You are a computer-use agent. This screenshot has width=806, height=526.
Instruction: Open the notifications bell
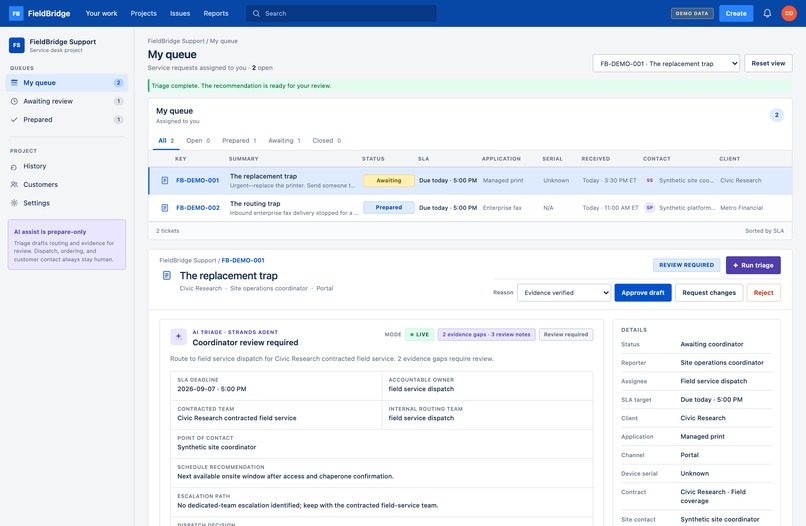tap(767, 13)
